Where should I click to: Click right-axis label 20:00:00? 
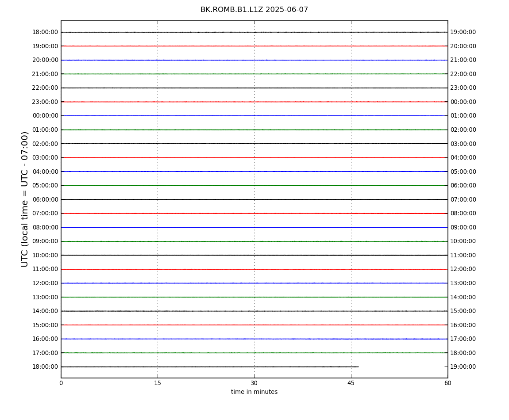[x=463, y=46]
